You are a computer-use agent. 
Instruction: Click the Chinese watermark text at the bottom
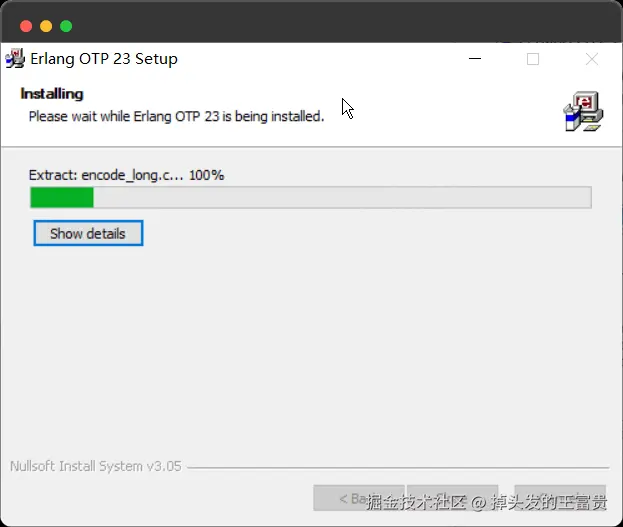point(486,502)
